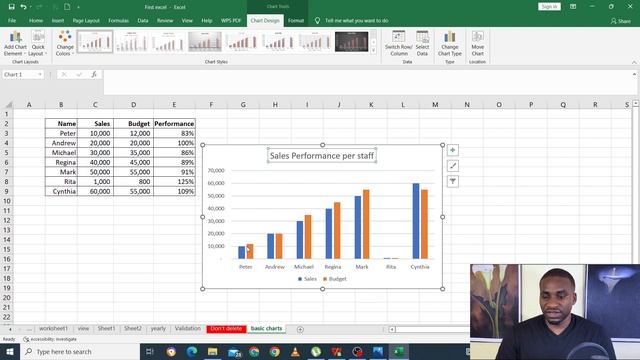Select the cell containing Peter
The image size is (640, 360).
click(x=61, y=133)
